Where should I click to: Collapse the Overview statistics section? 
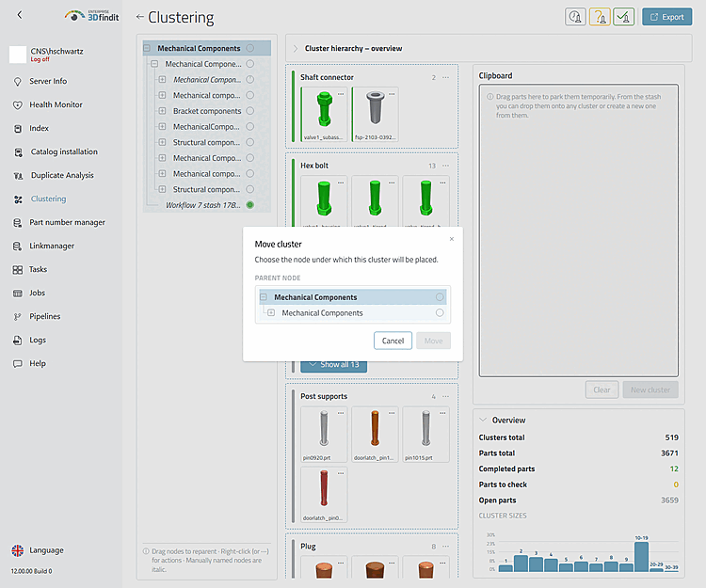(x=483, y=420)
